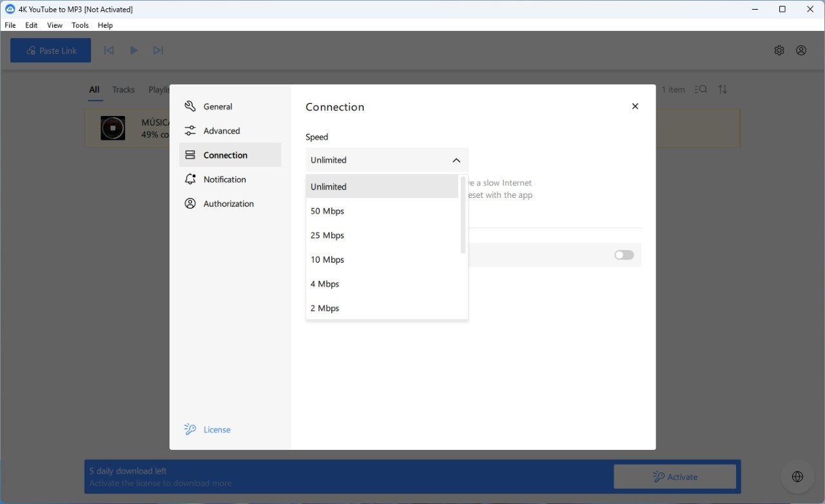Image resolution: width=825 pixels, height=504 pixels.
Task: Choose 25 Mbps speed limit
Action: (x=382, y=235)
